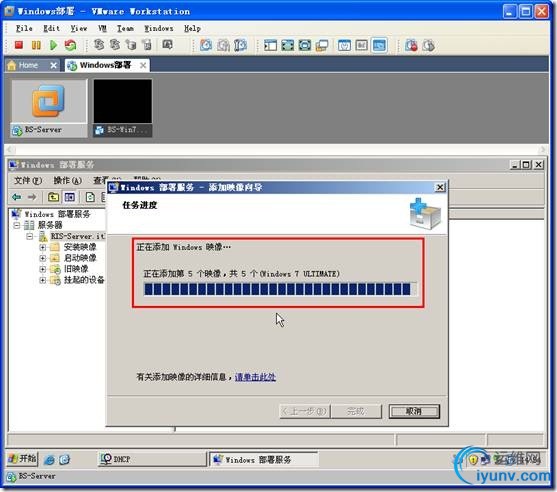
Task: Click the Unity mode icon
Action: coord(322,45)
